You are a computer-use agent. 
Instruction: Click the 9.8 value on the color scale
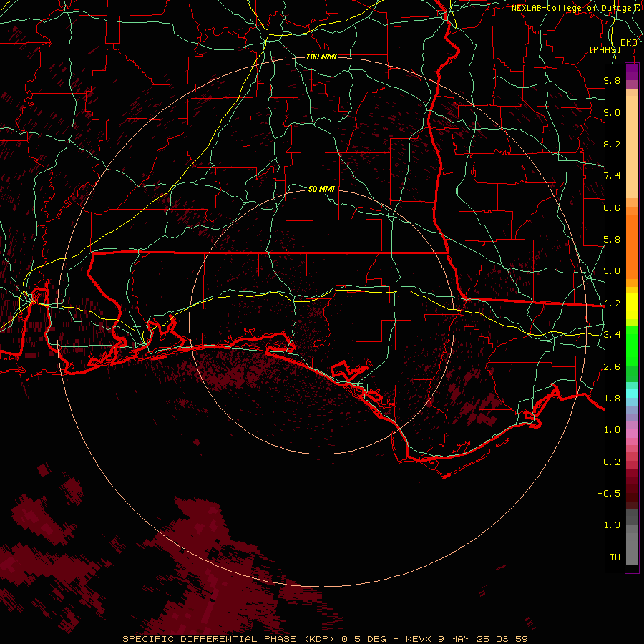tap(612, 80)
